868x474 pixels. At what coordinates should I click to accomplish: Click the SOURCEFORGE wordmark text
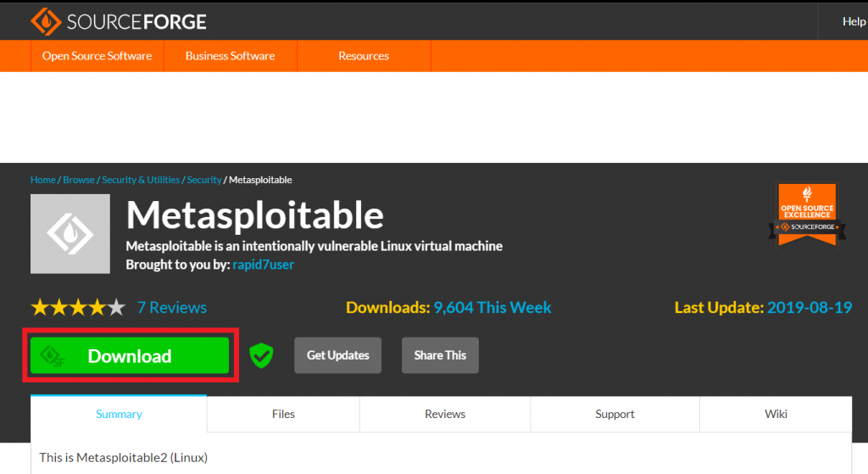[136, 22]
